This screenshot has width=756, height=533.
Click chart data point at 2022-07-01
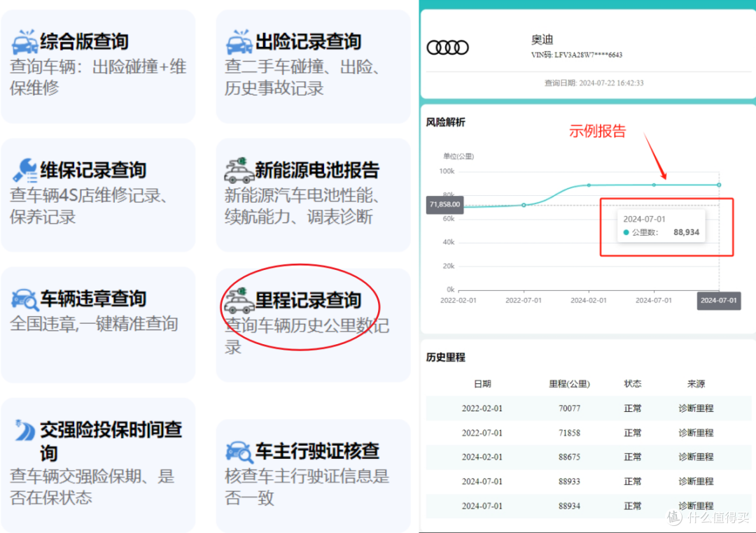(x=524, y=205)
